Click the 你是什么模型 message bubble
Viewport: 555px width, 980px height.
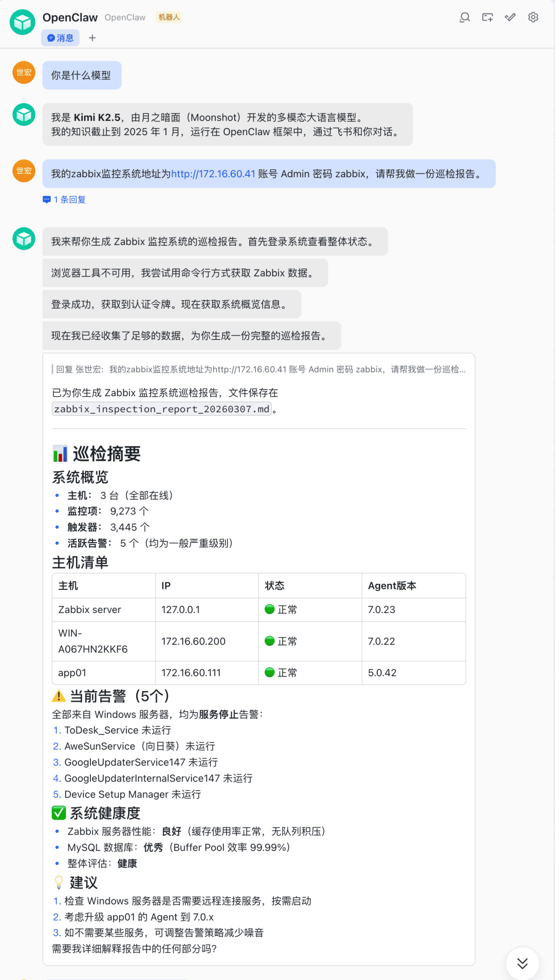tap(82, 75)
